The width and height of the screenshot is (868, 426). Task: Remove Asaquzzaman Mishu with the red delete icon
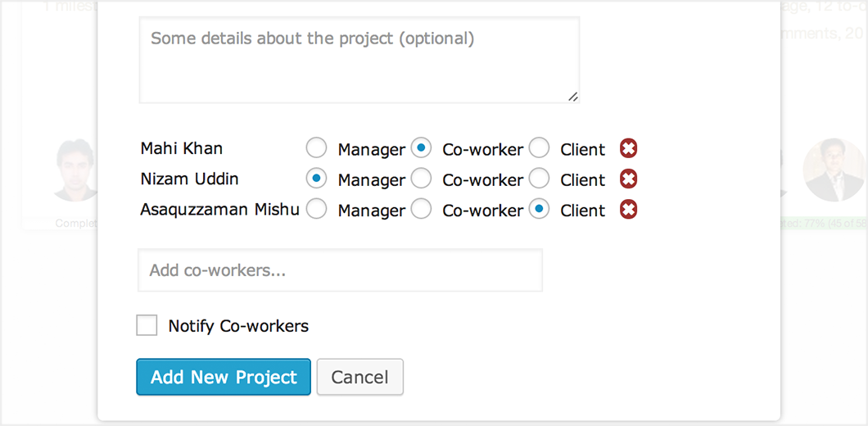coord(628,210)
